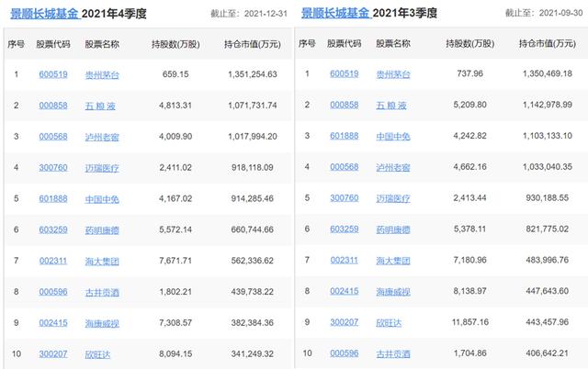Open 海大集团 link in the 3季度 table
Screen dimensions: 588x369
coord(393,261)
